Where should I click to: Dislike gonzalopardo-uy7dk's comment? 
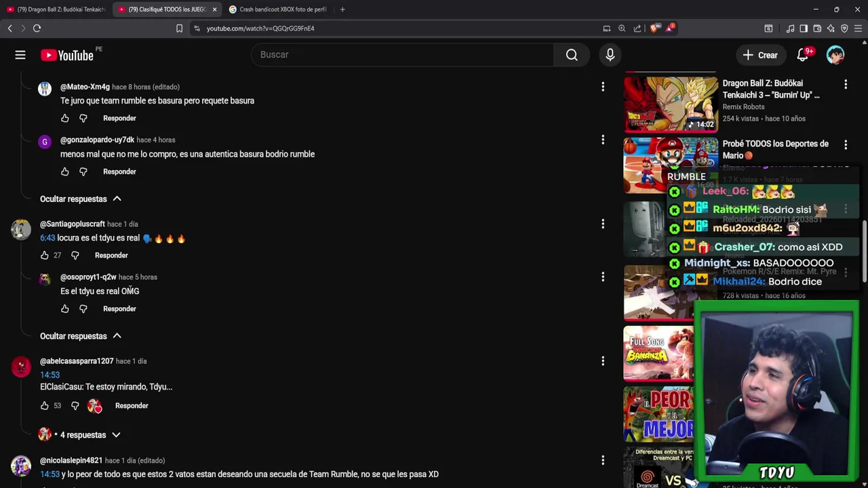tap(83, 172)
